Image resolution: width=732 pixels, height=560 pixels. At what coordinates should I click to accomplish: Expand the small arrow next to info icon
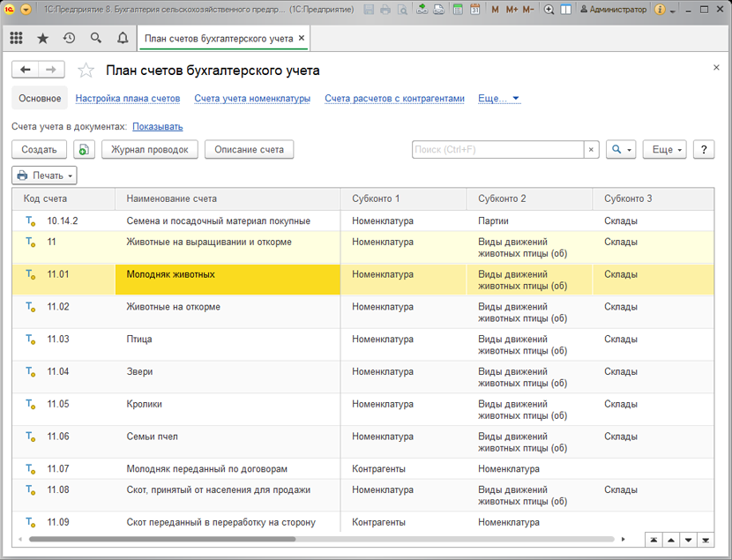point(673,11)
